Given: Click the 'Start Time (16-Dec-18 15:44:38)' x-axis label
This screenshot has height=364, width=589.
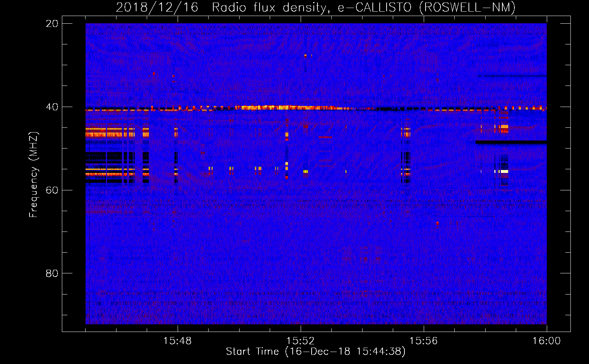Looking at the screenshot, I should pos(316,352).
